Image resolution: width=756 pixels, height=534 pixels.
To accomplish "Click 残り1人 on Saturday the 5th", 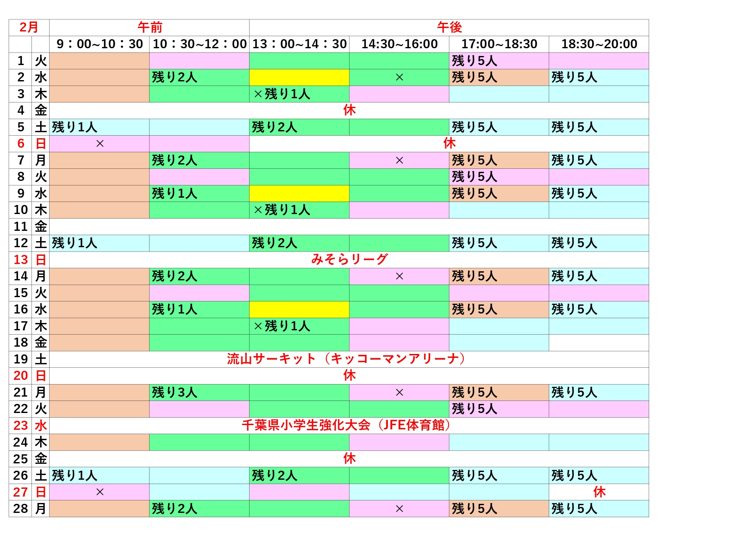I will [75, 127].
